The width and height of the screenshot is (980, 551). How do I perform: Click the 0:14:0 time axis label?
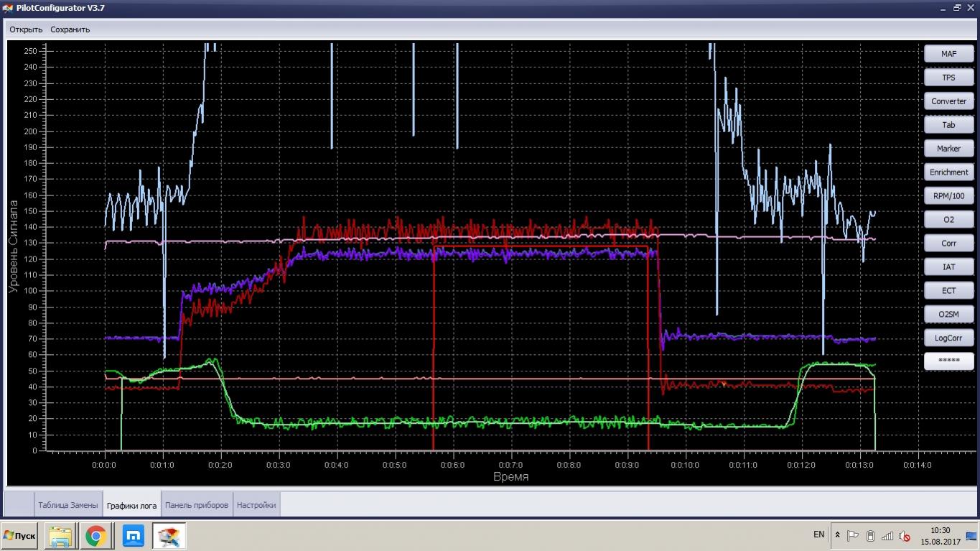(917, 465)
